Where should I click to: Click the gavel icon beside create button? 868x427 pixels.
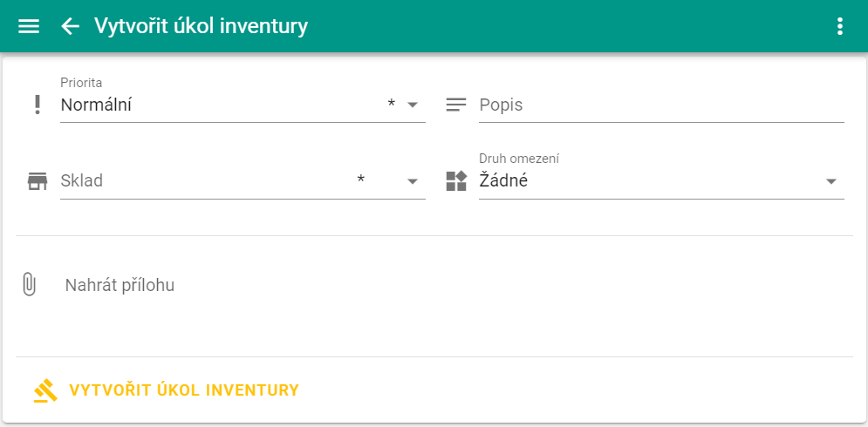pyautogui.click(x=45, y=390)
